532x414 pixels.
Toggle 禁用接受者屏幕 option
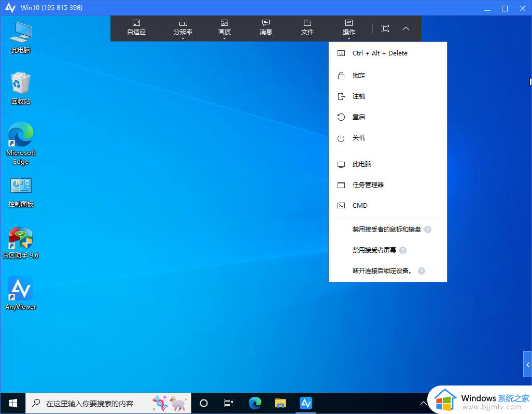tap(374, 250)
